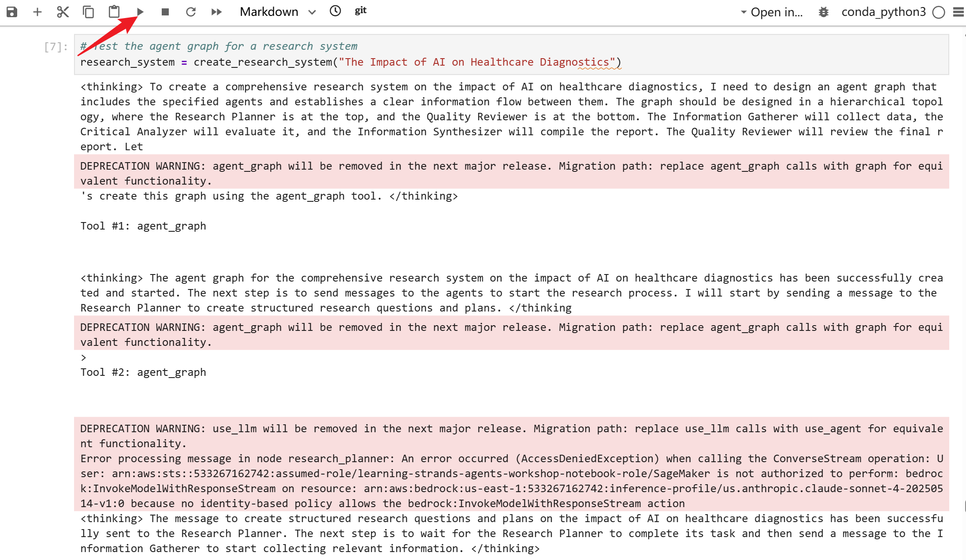Restart kernel and run all cells

pyautogui.click(x=216, y=12)
